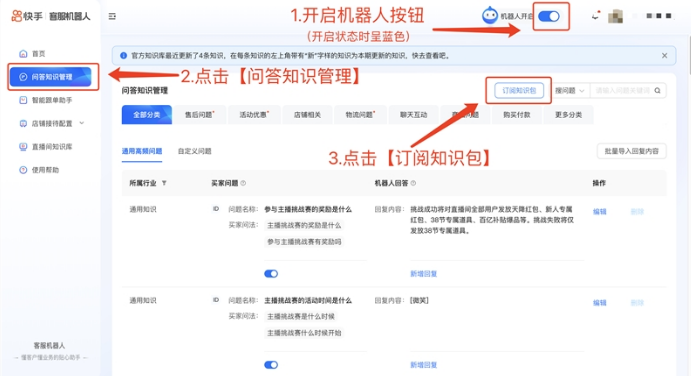Click the help icon next to 机器人回答
This screenshot has height=376, width=691.
(x=413, y=183)
